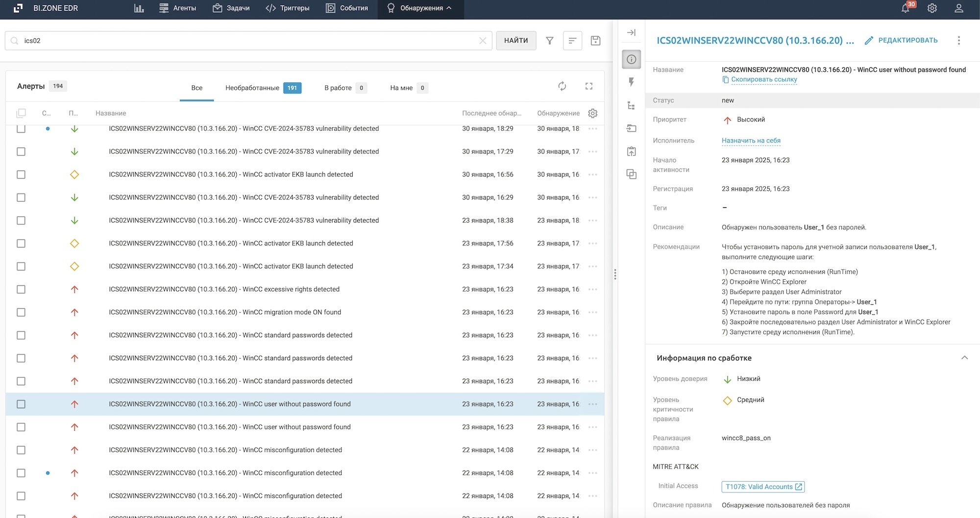Open the sort options icon
980x518 pixels.
[x=572, y=41]
